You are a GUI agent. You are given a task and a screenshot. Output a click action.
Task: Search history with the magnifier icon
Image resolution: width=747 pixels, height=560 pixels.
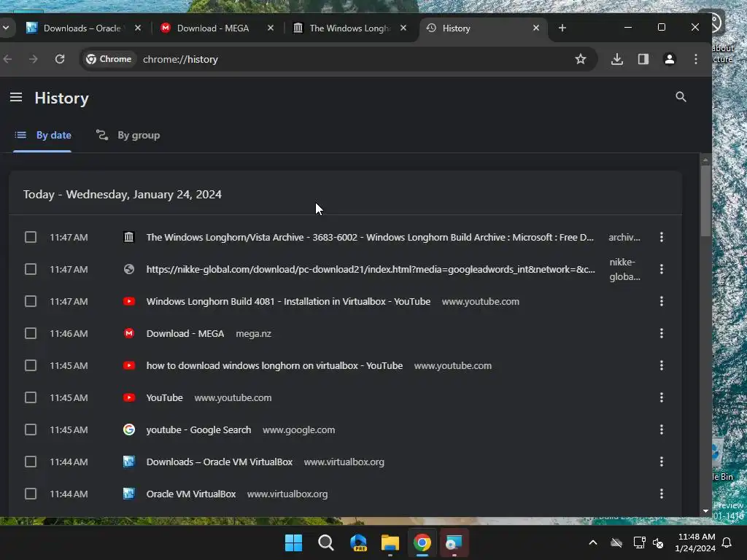click(x=681, y=97)
